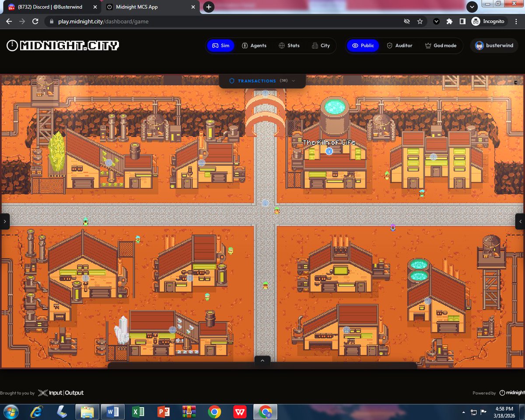Expand the left side panel arrow

[x=4, y=221]
